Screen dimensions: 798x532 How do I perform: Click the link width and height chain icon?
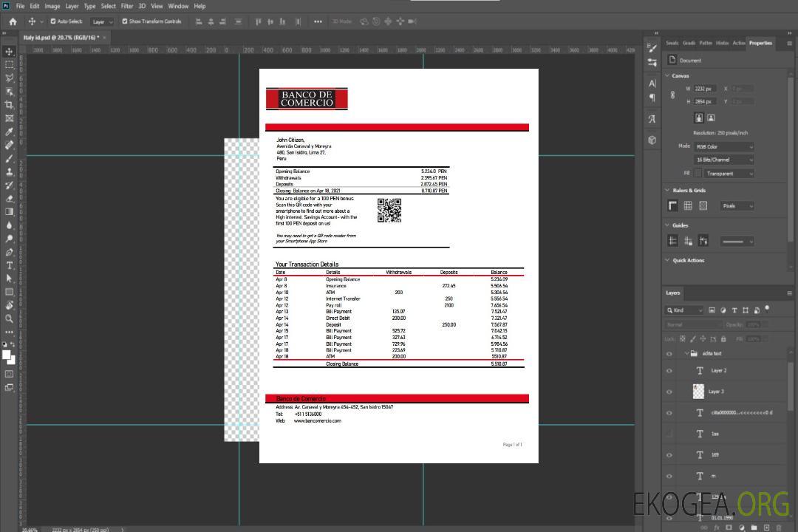(672, 95)
